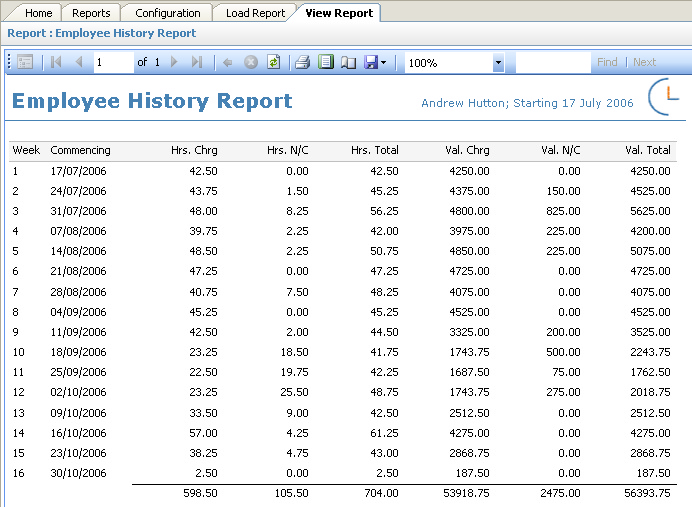Click the date 28/08/2006
Screen dimensions: 692x507
point(78,292)
